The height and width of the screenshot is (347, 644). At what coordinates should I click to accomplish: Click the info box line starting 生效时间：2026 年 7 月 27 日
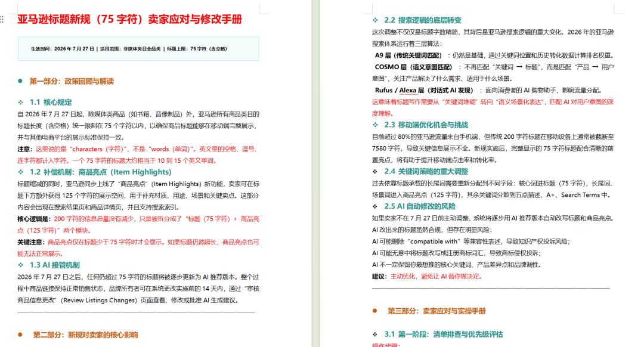[x=129, y=49]
